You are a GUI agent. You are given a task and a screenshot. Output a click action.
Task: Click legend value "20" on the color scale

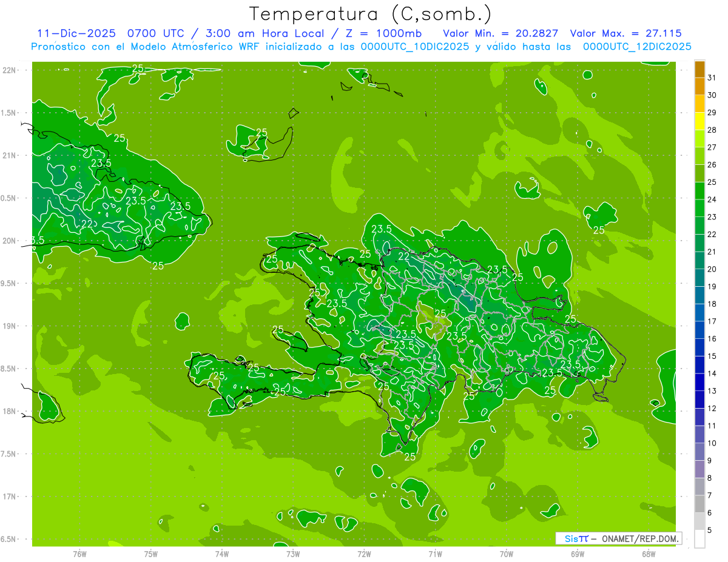(712, 269)
